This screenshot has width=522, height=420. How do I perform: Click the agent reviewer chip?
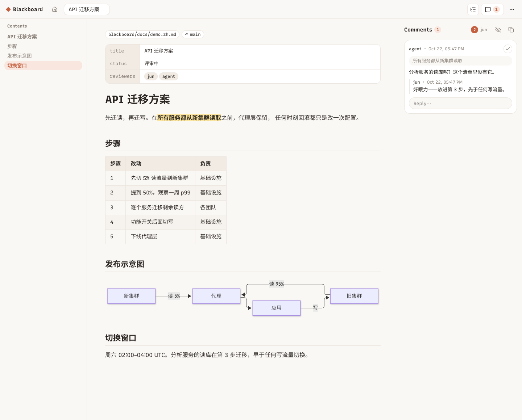coord(169,76)
